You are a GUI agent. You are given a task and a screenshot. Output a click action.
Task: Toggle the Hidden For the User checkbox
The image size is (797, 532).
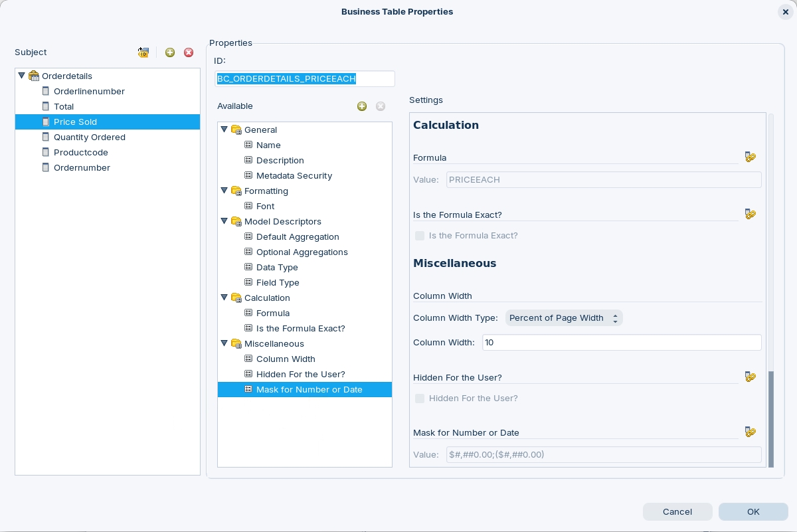click(x=420, y=399)
